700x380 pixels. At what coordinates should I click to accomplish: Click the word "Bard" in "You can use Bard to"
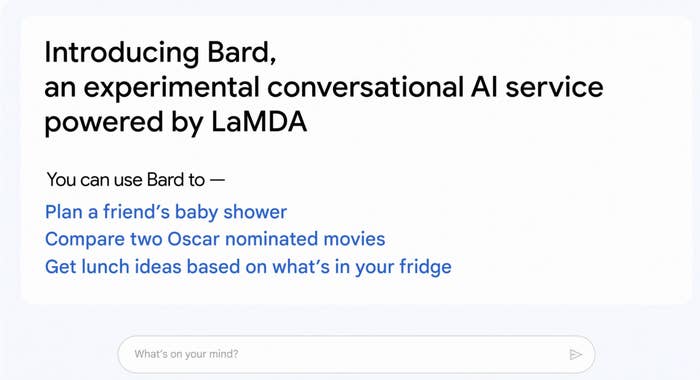point(165,180)
